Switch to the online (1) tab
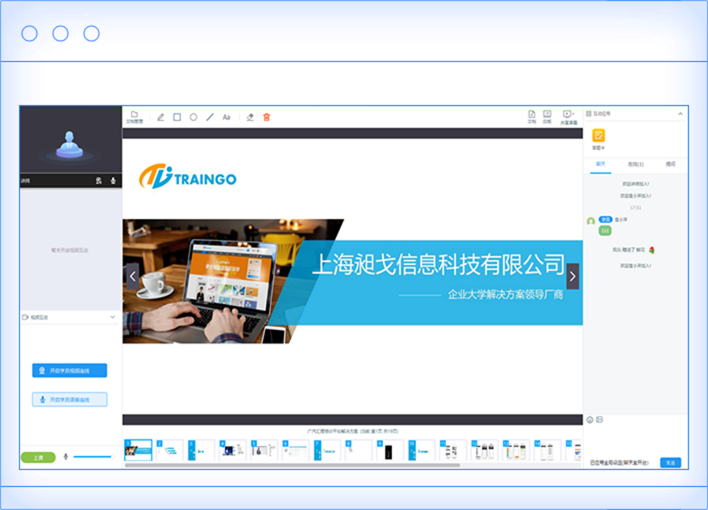This screenshot has height=510, width=708. (636, 164)
